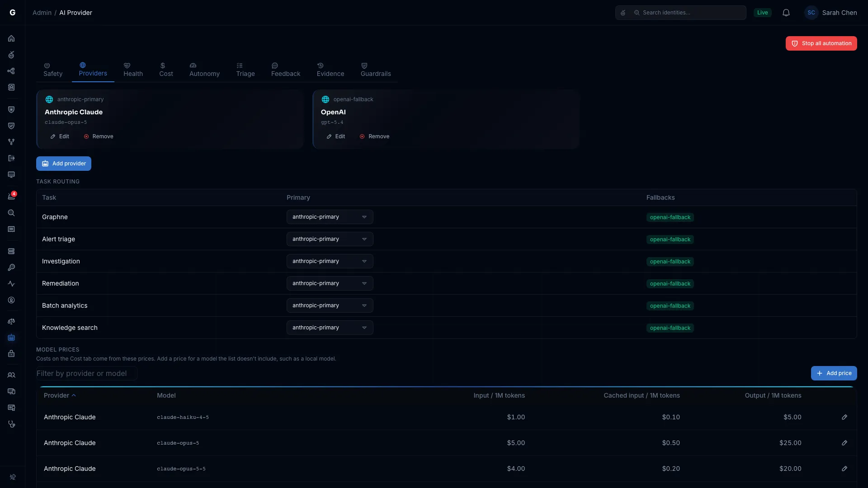The height and width of the screenshot is (488, 868).
Task: Open the Alert triage primary provider dropdown
Action: click(330, 239)
